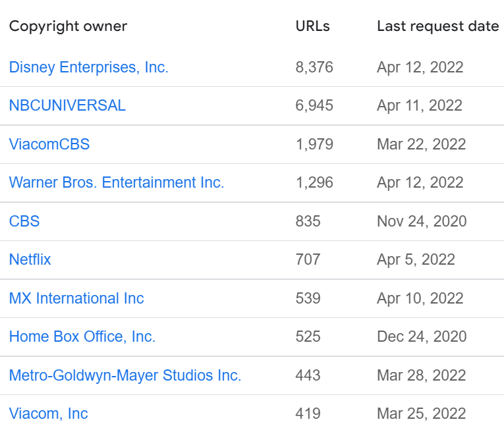Click the Viacom, Inc link
This screenshot has height=428, width=504.
click(49, 414)
